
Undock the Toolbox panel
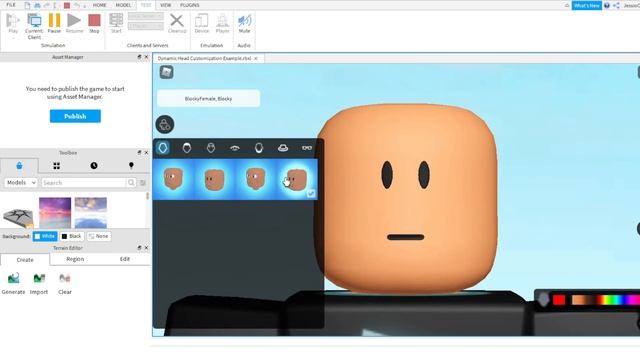coord(139,152)
